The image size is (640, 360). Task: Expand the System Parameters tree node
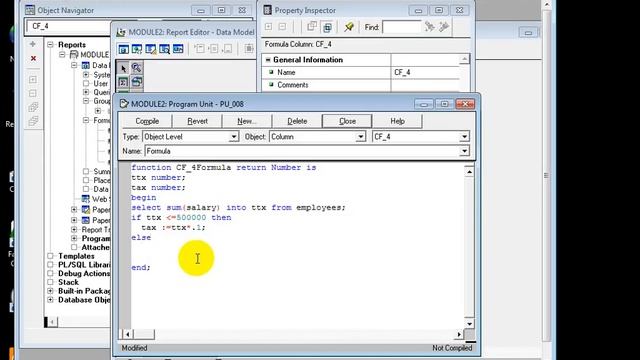tap(86, 75)
